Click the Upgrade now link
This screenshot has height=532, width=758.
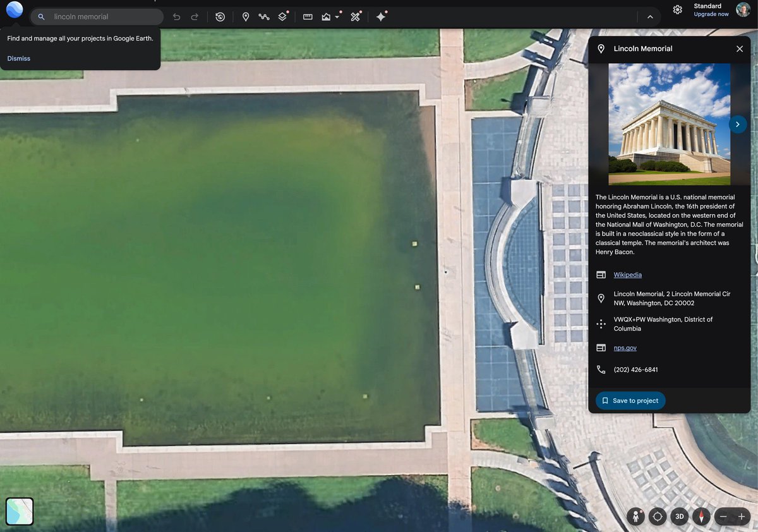pos(711,15)
